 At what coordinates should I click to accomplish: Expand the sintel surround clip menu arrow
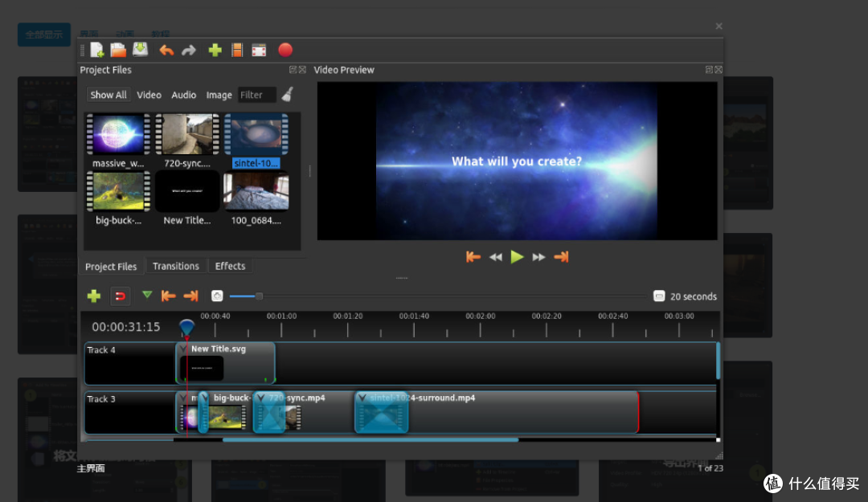click(362, 398)
